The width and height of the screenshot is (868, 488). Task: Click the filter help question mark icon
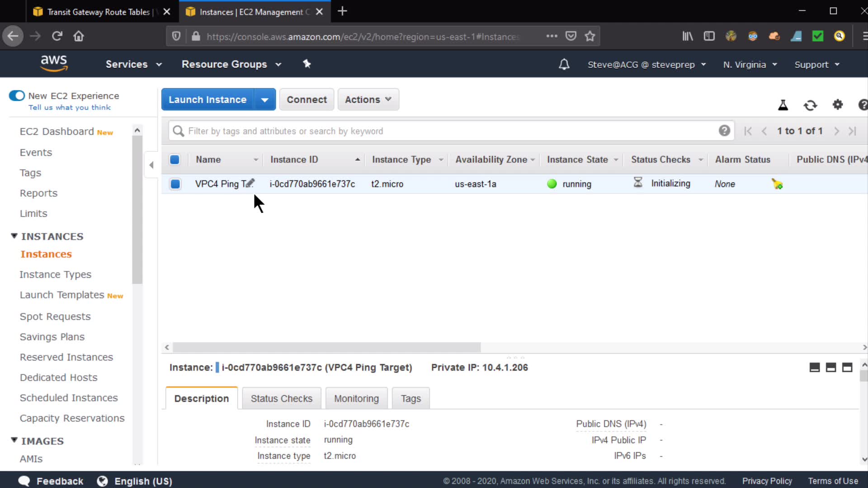click(x=724, y=131)
